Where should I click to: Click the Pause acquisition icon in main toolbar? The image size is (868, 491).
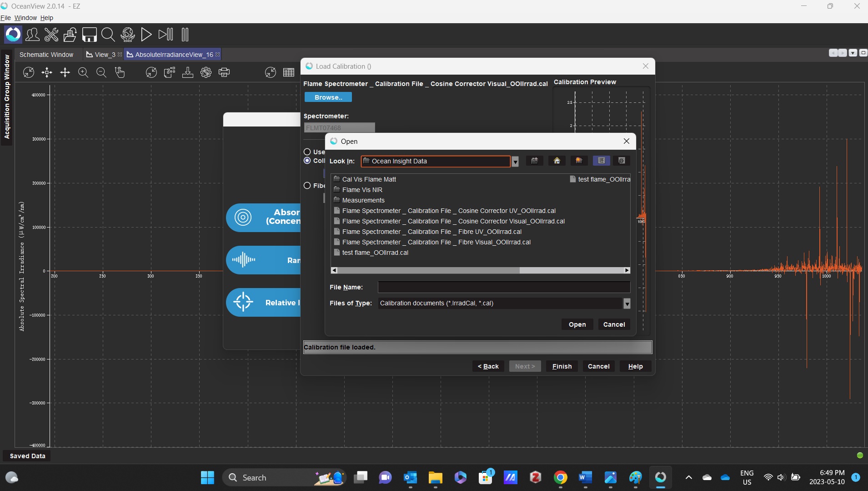pyautogui.click(x=185, y=35)
